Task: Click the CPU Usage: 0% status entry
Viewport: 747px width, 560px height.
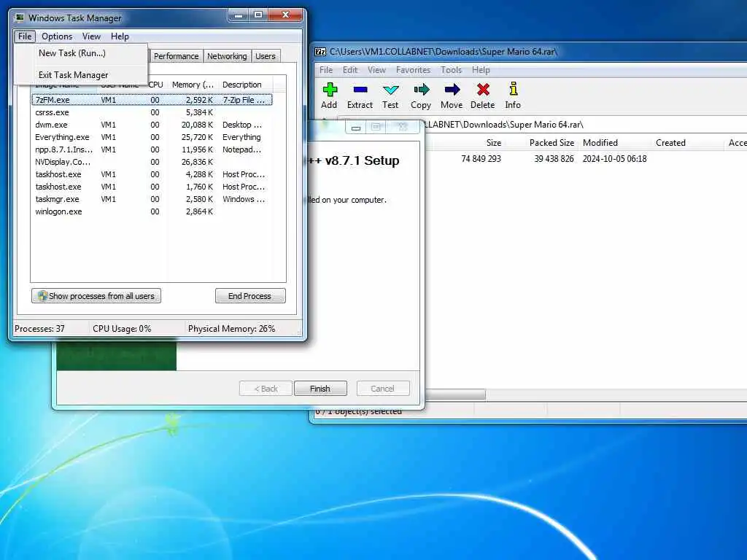Action: click(122, 329)
